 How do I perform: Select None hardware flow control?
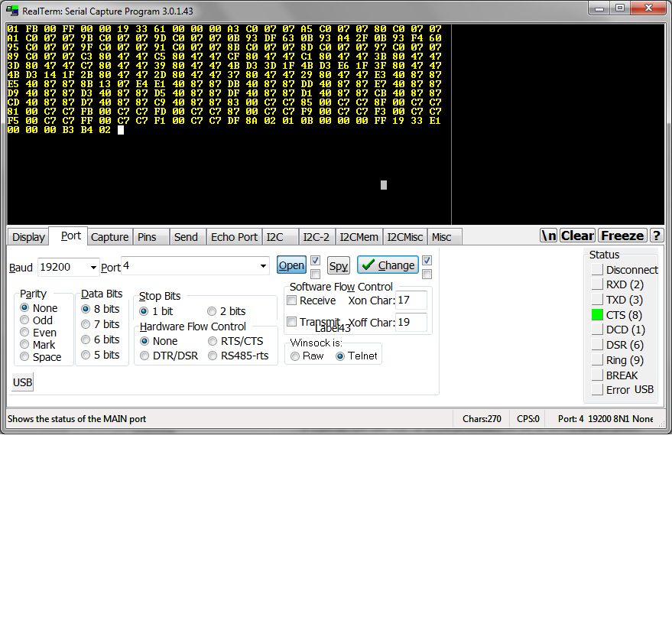click(144, 341)
